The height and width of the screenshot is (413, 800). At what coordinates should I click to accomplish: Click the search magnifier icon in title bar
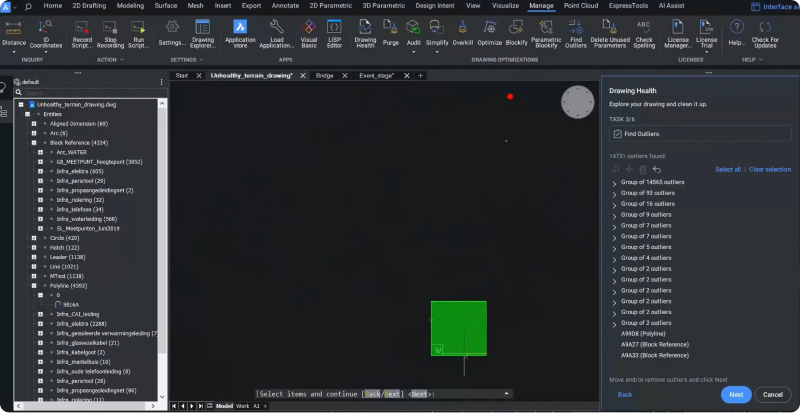[28, 7]
